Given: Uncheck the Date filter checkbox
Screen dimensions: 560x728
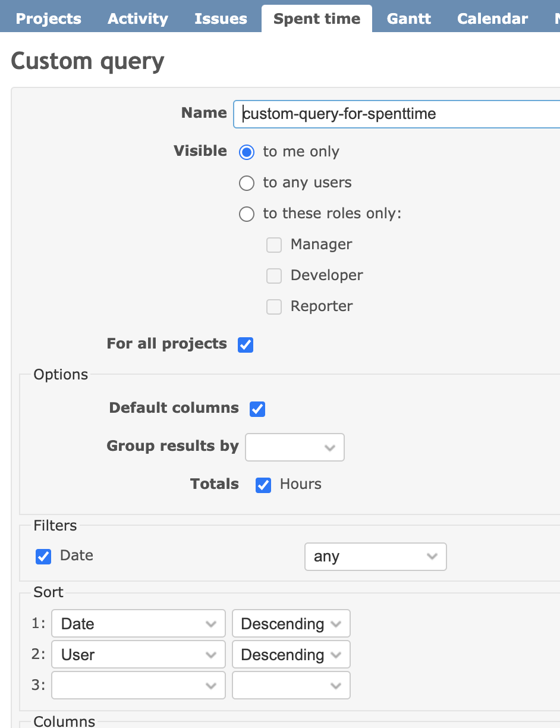Looking at the screenshot, I should click(43, 556).
